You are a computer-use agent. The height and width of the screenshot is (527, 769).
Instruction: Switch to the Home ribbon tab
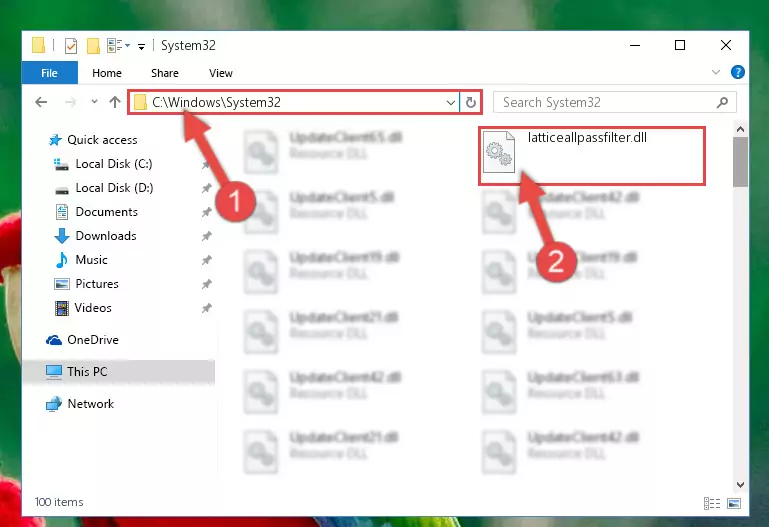107,73
